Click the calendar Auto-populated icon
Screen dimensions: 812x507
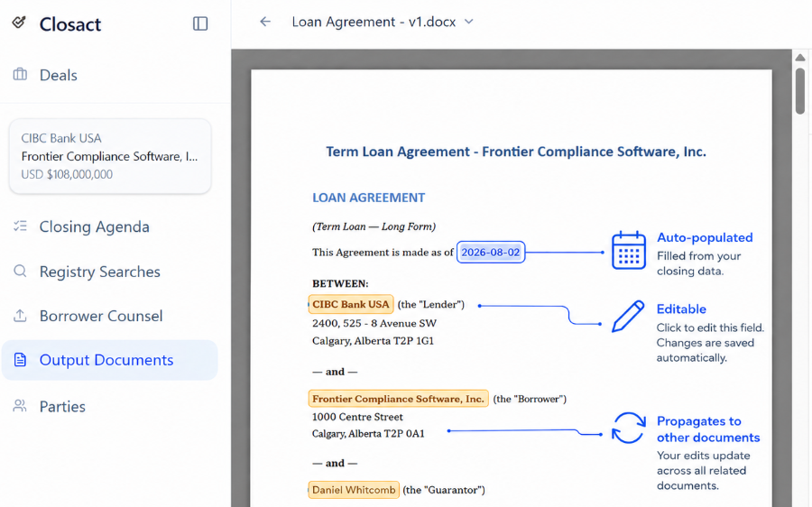coord(628,251)
